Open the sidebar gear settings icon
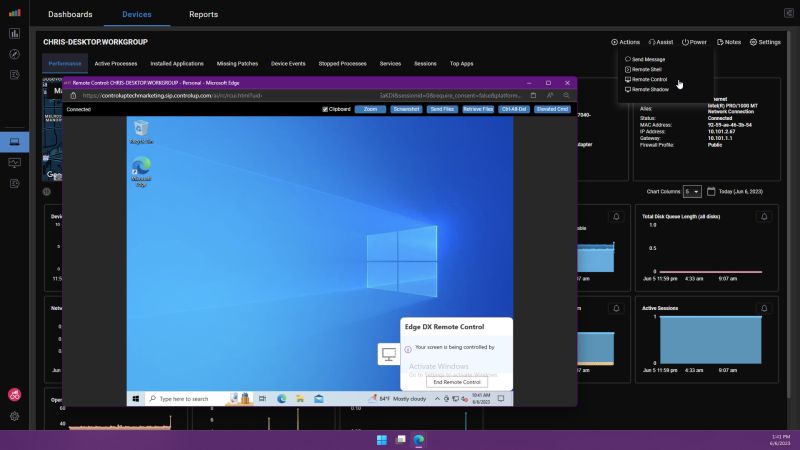The image size is (800, 450). (14, 416)
